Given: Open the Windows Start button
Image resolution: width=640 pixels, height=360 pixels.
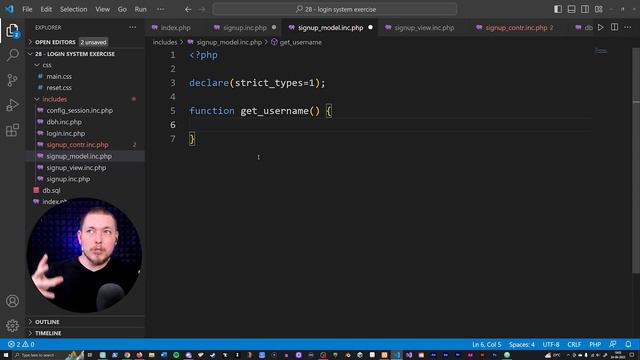Looking at the screenshot, I should pyautogui.click(x=6, y=355).
